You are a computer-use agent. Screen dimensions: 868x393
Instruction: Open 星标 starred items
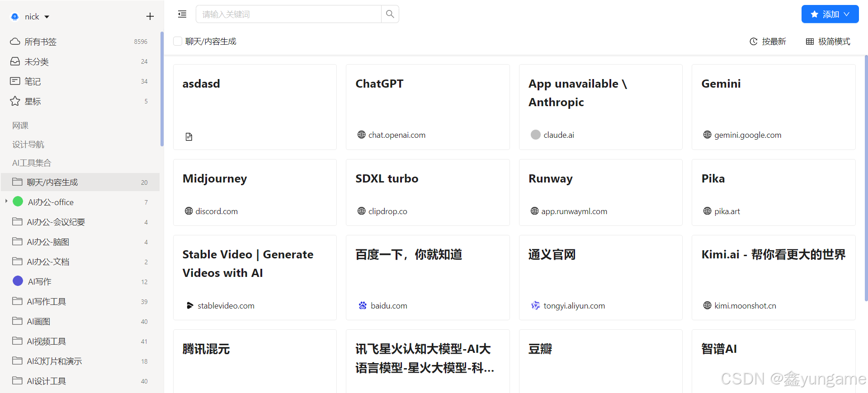[x=80, y=101]
